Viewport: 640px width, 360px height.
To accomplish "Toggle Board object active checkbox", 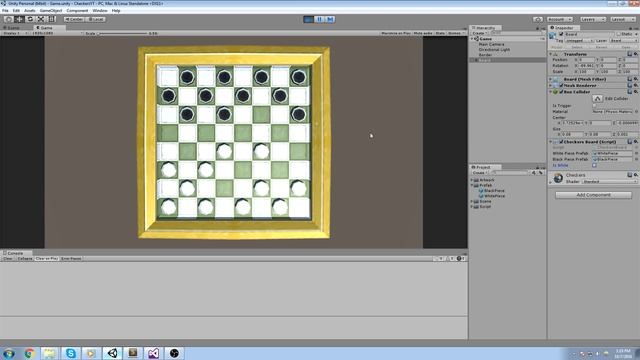I will tap(561, 34).
